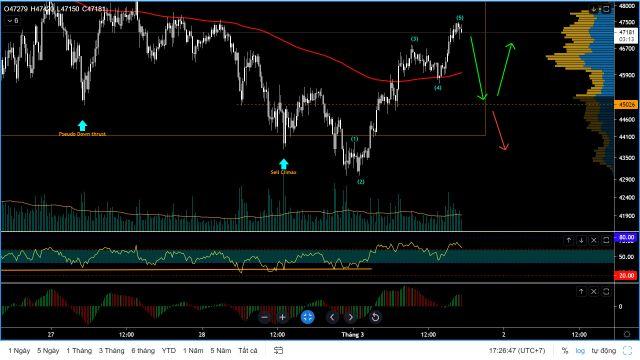The height and width of the screenshot is (360, 640).
Task: Click the 44100 price axis value
Action: pyautogui.click(x=626, y=137)
